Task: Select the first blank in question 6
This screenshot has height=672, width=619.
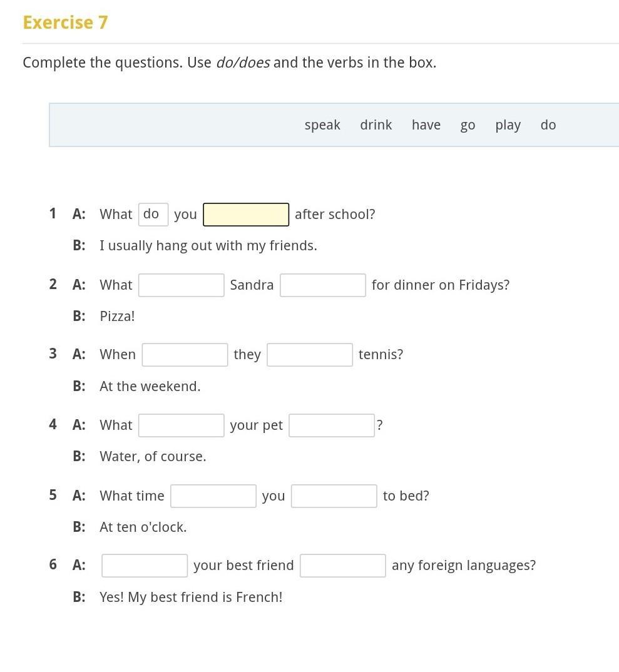Action: pos(145,565)
